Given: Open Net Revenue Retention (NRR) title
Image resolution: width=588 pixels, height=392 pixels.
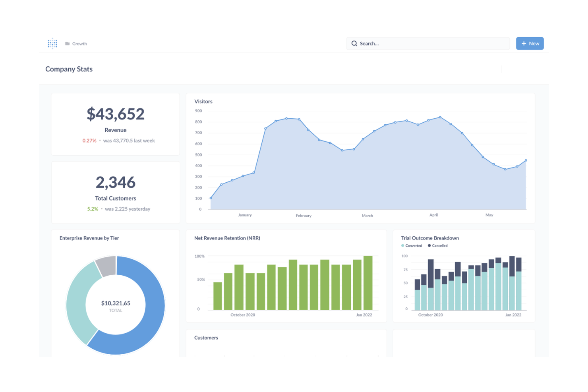Looking at the screenshot, I should click(x=227, y=238).
